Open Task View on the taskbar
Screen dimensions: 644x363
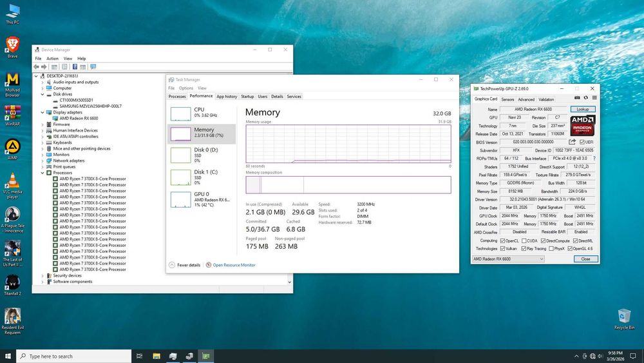(x=139, y=356)
